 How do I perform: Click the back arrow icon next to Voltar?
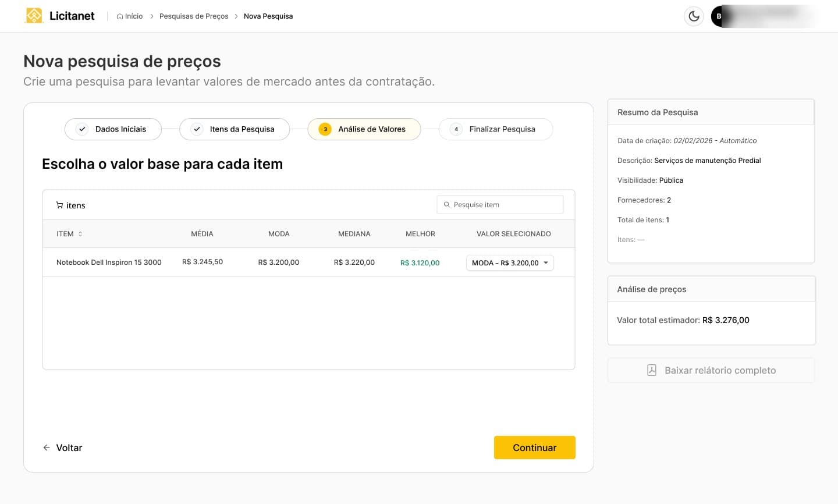coord(47,448)
